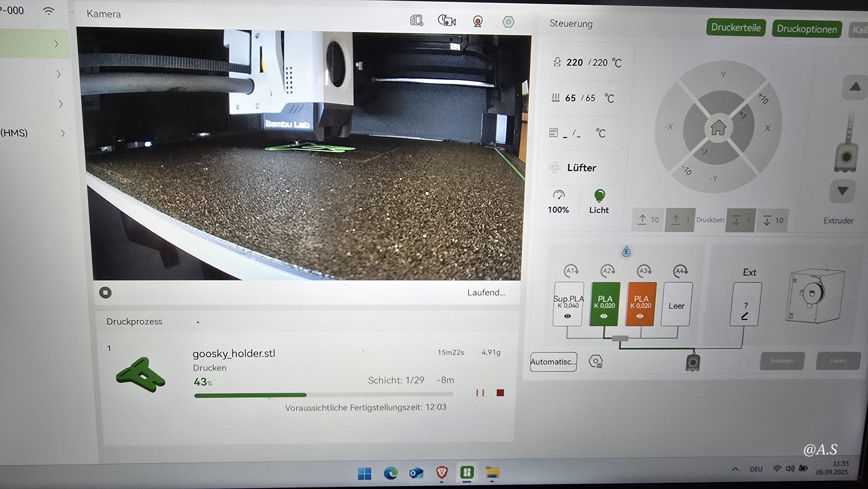Click the AMS settings icon beside Automatisc
868x489 pixels.
595,362
